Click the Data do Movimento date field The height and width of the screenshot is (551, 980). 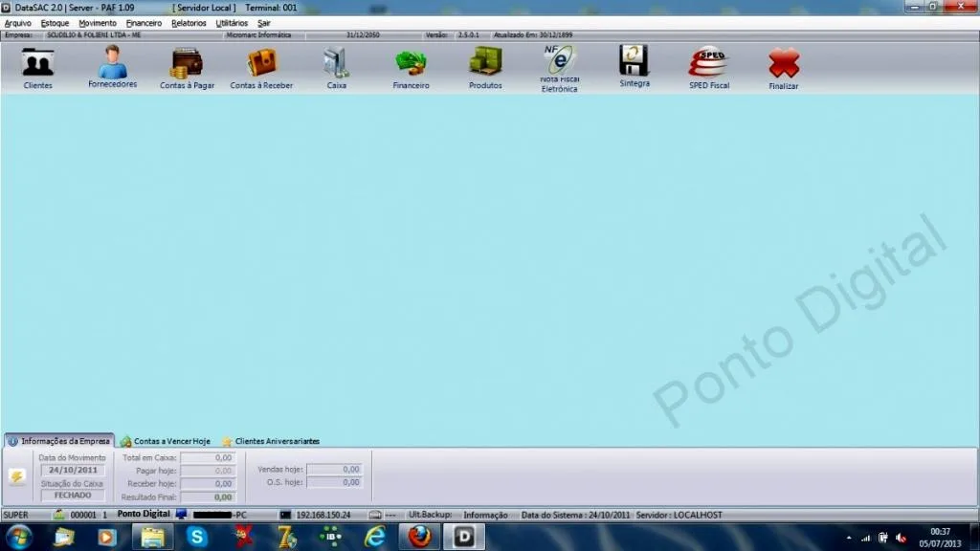tap(73, 470)
